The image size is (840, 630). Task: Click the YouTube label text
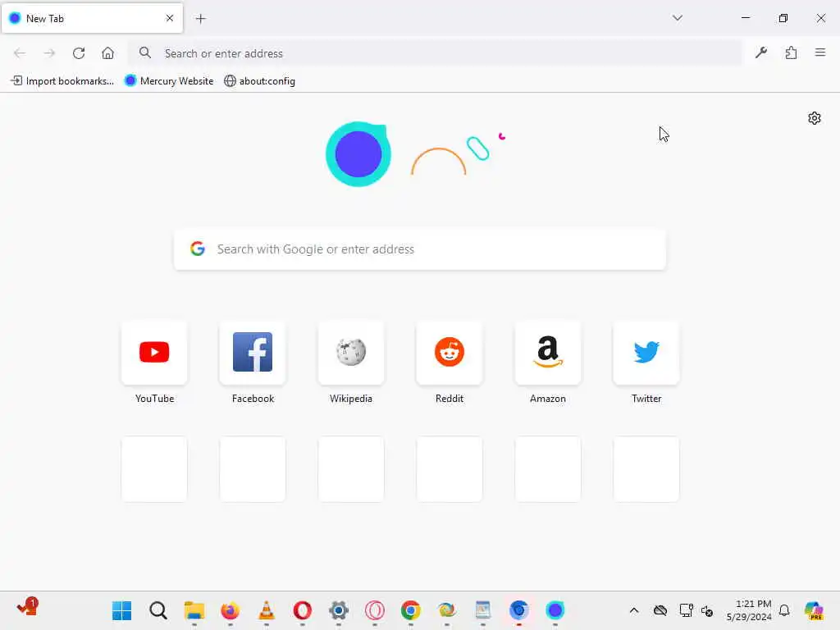(154, 399)
